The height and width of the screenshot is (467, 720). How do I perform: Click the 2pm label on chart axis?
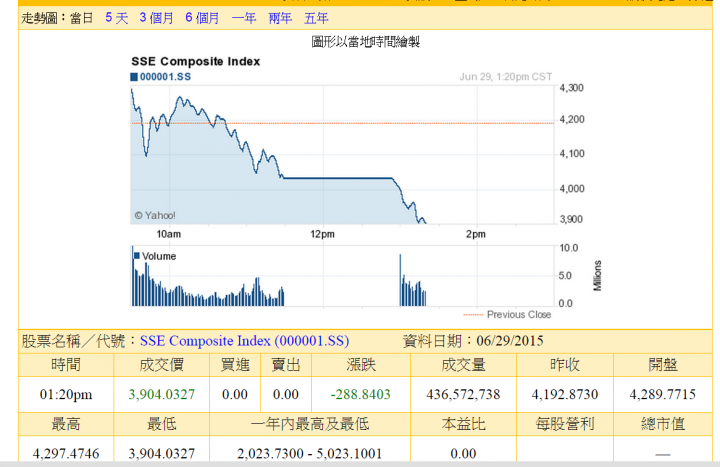tap(476, 234)
